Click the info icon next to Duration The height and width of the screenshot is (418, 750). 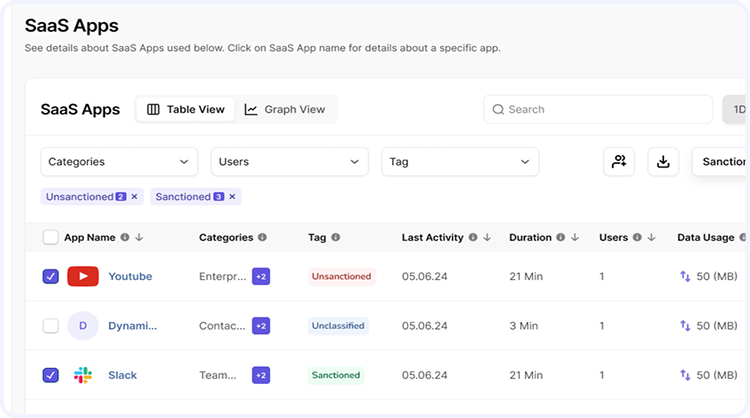coord(561,237)
